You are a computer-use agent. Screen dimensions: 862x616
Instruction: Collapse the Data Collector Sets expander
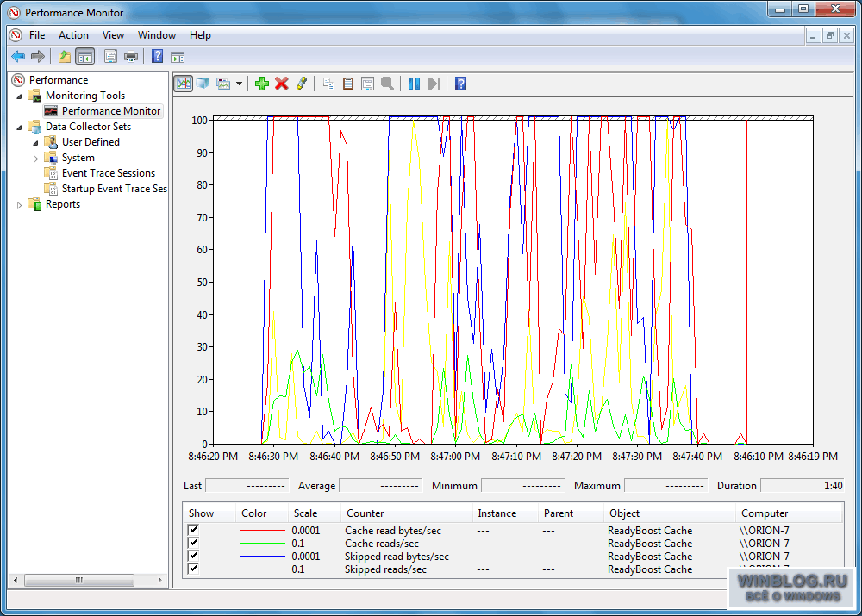coord(20,127)
